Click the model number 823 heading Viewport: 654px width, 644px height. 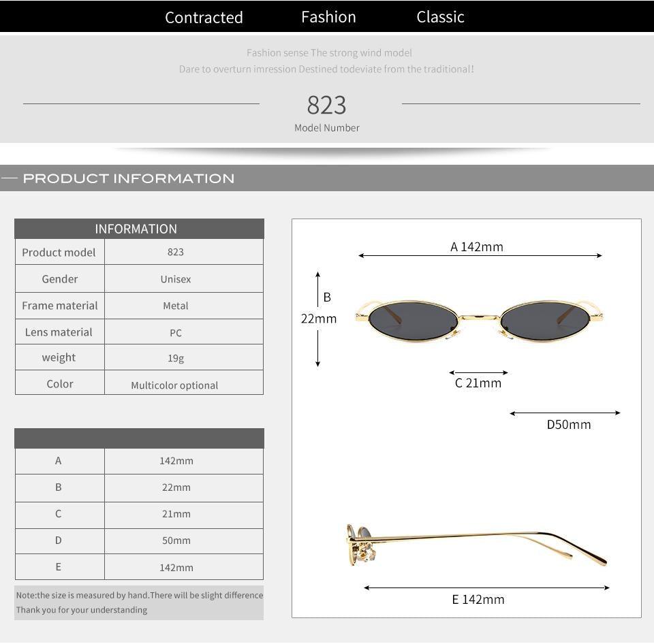327,104
